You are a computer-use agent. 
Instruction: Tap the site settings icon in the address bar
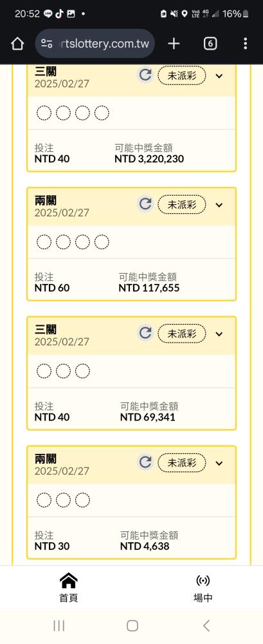coord(47,44)
